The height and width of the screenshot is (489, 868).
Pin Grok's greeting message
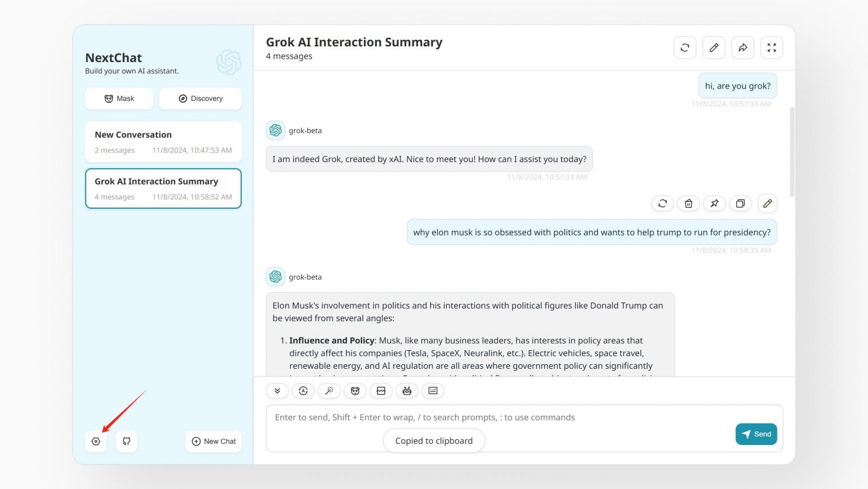(714, 203)
